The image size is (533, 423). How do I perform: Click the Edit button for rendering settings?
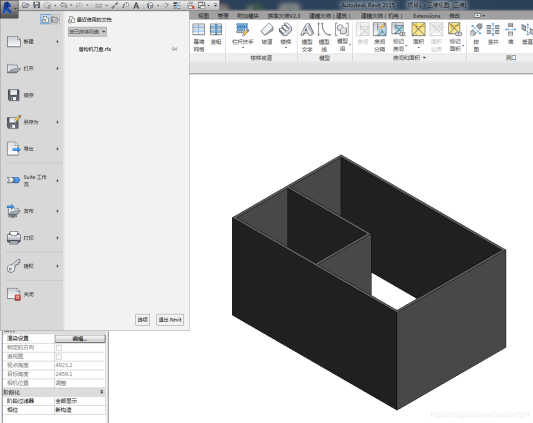tap(80, 339)
